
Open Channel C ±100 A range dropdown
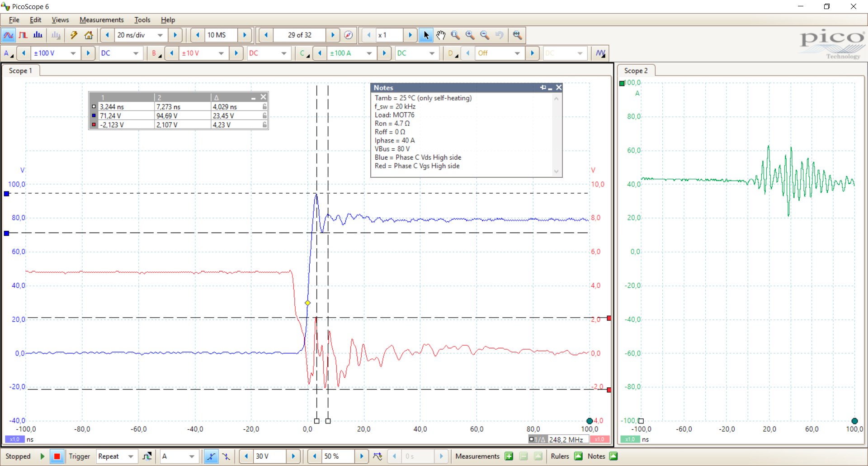pos(369,53)
